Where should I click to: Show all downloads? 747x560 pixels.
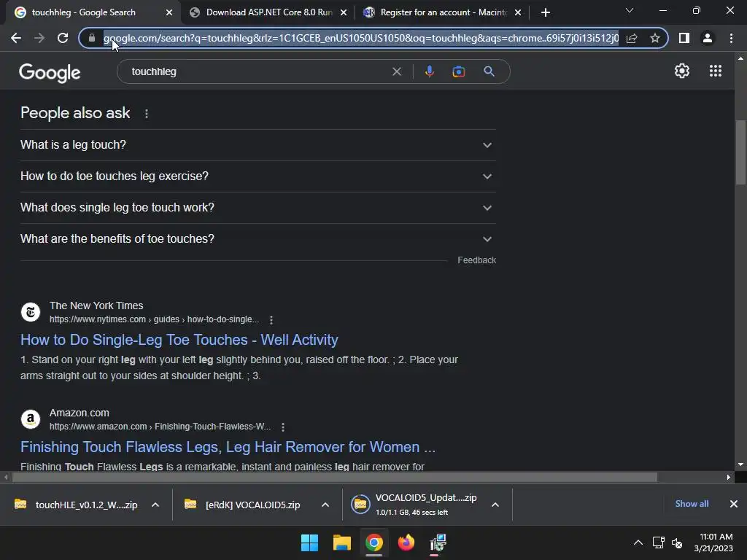[x=692, y=504]
